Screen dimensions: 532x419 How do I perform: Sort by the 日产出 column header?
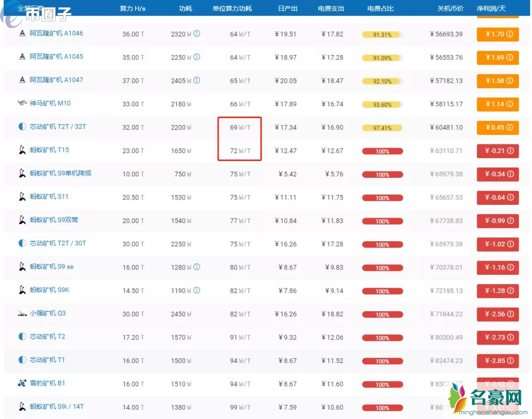287,8
